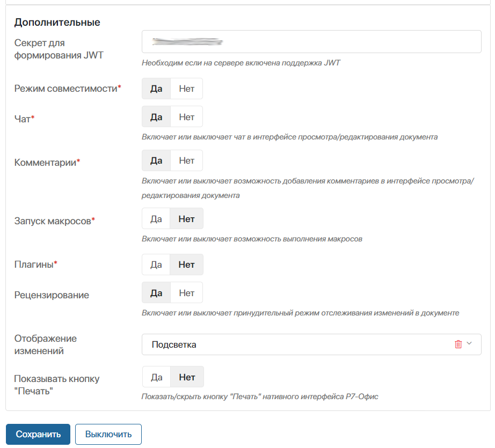The height and width of the screenshot is (448, 495).
Task: Select Да for Чат
Action: 156,117
